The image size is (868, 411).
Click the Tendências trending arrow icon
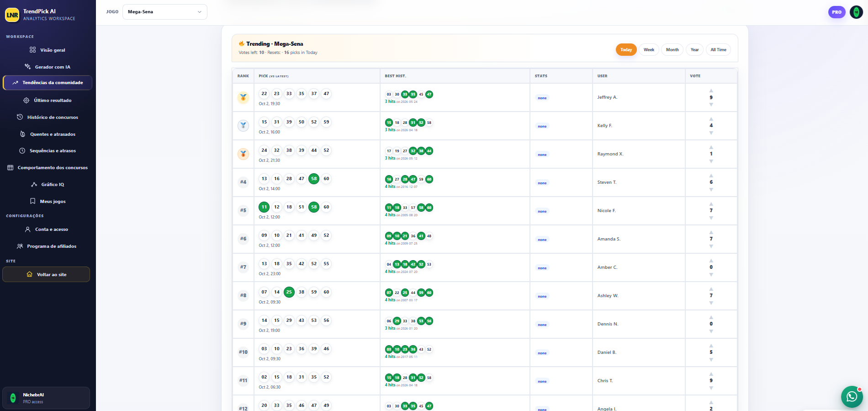pos(15,83)
